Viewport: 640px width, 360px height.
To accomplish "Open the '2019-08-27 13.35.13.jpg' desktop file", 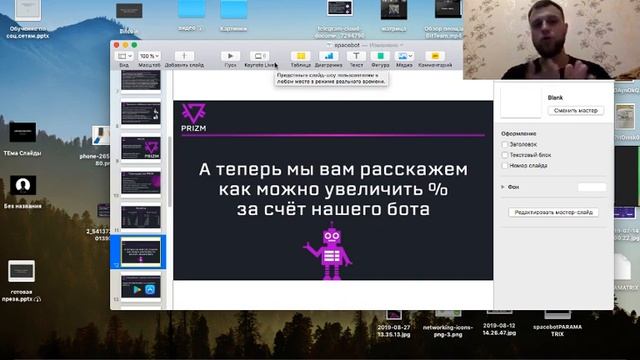I will [393, 324].
